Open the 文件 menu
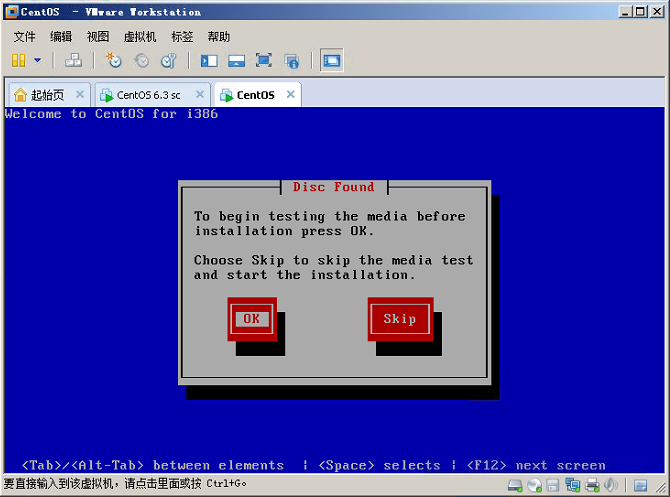The image size is (670, 497). (24, 37)
